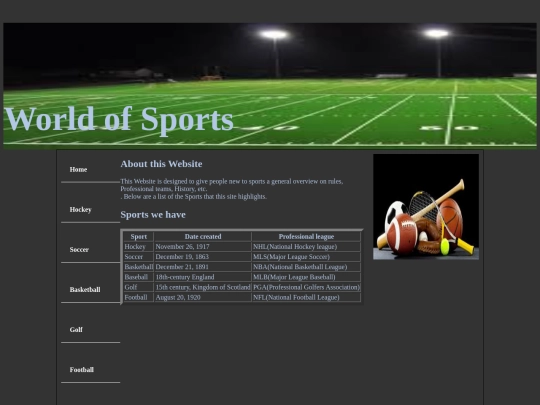Select the MLB(Major League Baseball) cell
Image resolution: width=540 pixels, height=405 pixels.
(306, 277)
